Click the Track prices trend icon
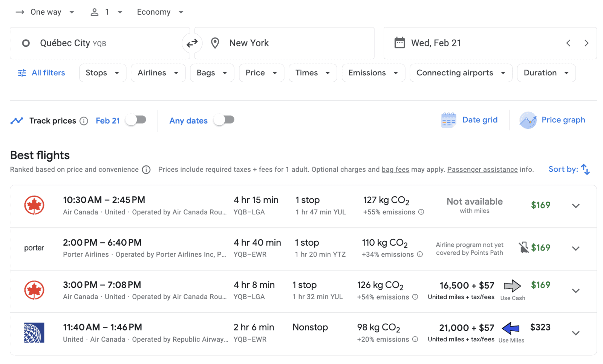The height and width of the screenshot is (364, 603). (17, 121)
